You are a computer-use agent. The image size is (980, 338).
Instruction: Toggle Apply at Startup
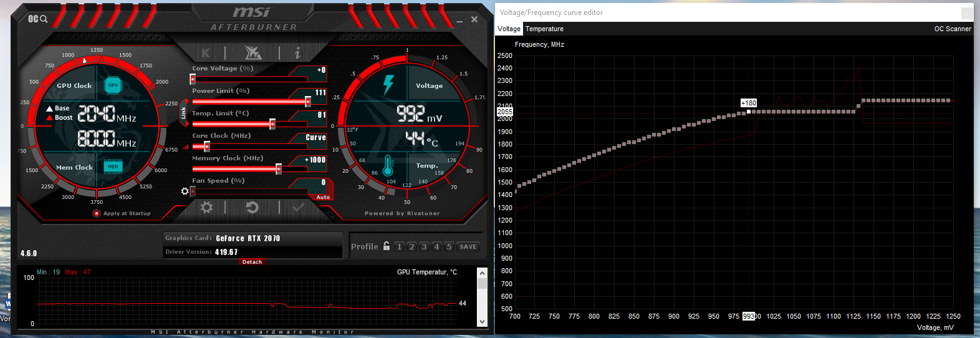[x=97, y=213]
